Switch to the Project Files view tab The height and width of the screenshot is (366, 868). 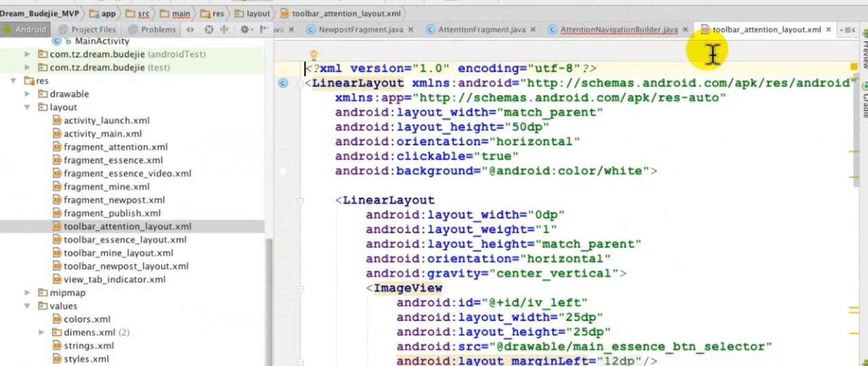click(x=93, y=30)
